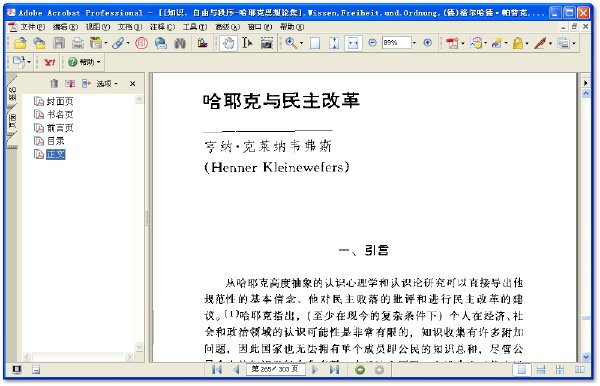This screenshot has width=600, height=386.
Task: Click the Forms toolbar icon
Action: 563,43
